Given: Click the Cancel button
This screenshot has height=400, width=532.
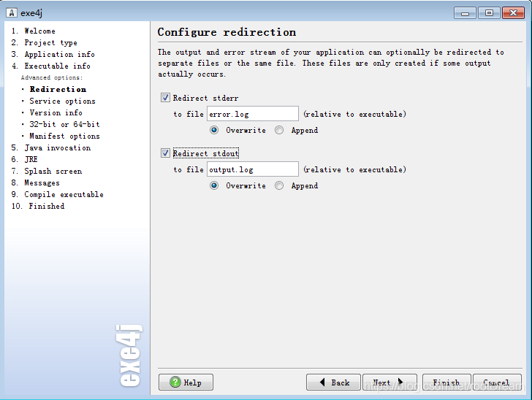Looking at the screenshot, I should [x=497, y=382].
